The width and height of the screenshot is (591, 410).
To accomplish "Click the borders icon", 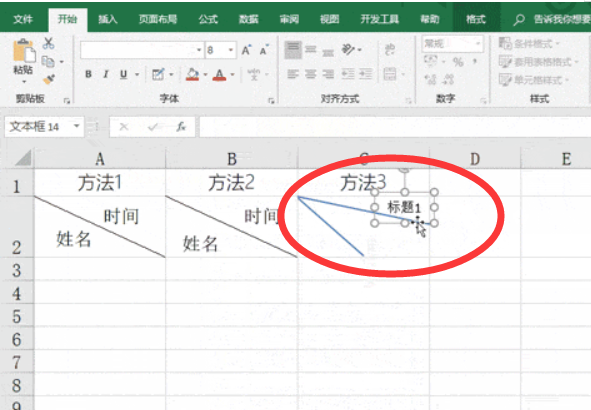I will [x=158, y=74].
